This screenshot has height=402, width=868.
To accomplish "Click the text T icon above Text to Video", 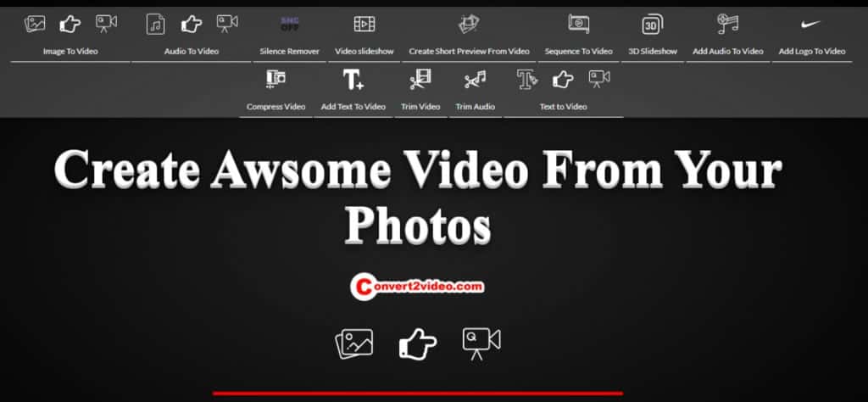I will click(527, 79).
